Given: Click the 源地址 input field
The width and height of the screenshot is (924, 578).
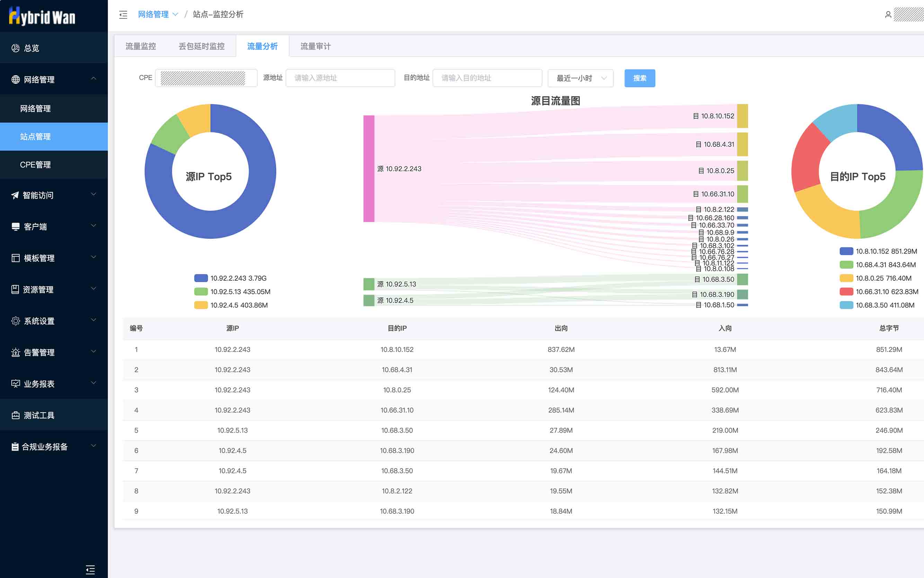Looking at the screenshot, I should [340, 78].
